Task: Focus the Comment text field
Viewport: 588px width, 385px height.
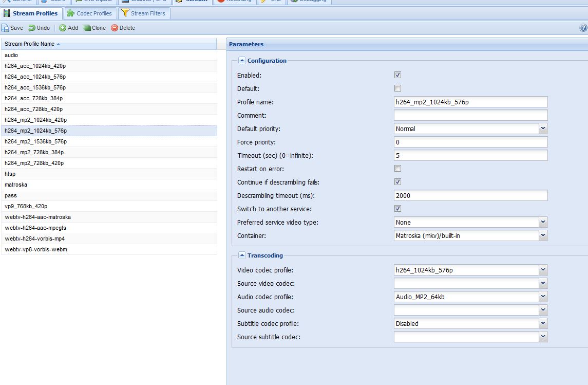Action: 470,115
